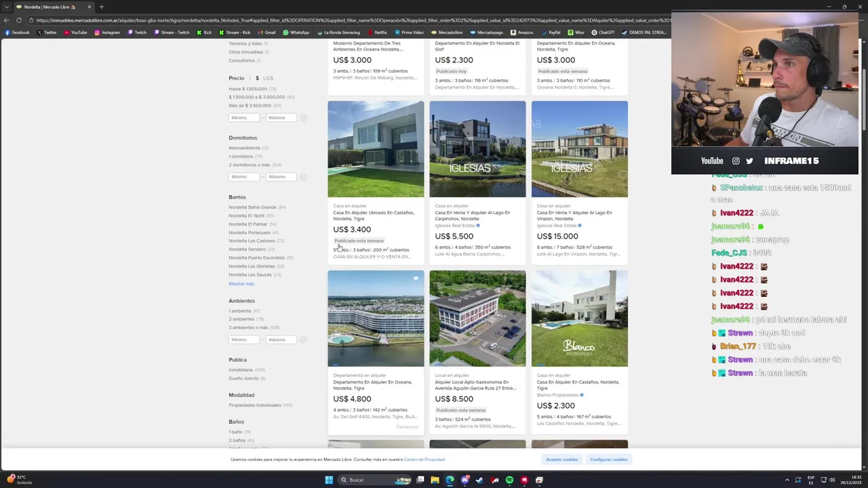The image size is (868, 488).
Task: Open the YouTube bookmark
Action: pyautogui.click(x=75, y=33)
